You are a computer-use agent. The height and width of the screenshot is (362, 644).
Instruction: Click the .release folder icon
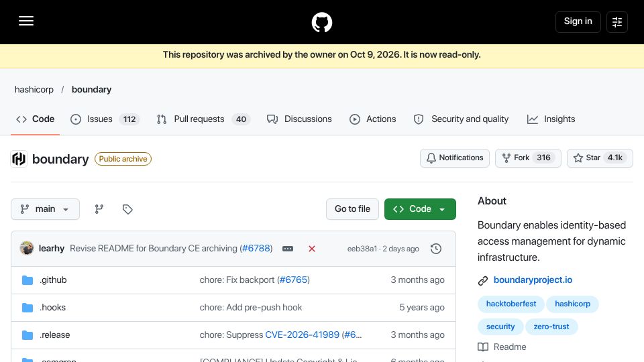[28, 335]
